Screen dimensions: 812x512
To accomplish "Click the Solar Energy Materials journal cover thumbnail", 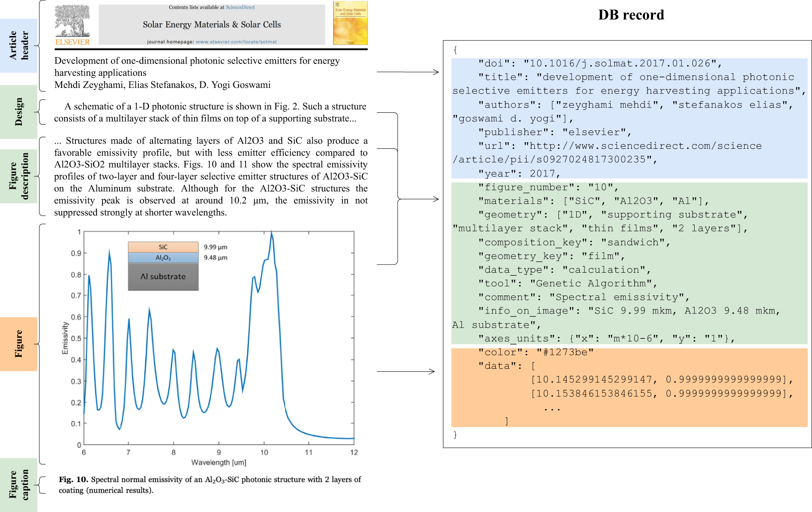I will (351, 23).
